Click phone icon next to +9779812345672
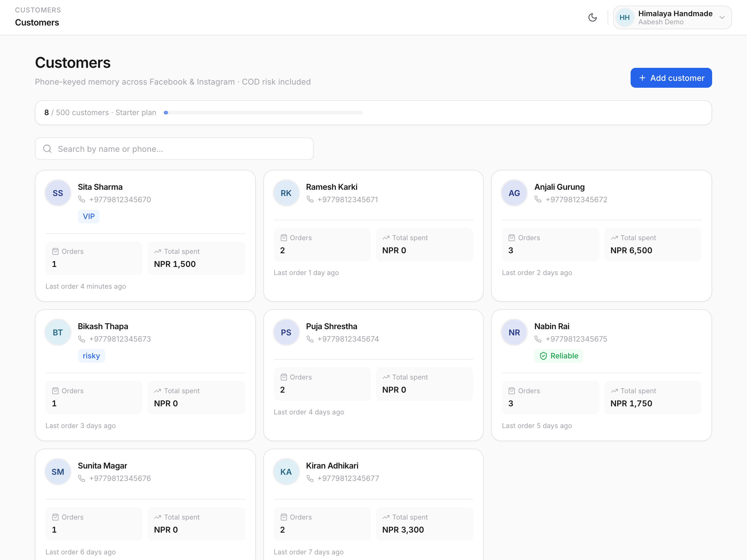This screenshot has width=747, height=560. tap(538, 199)
